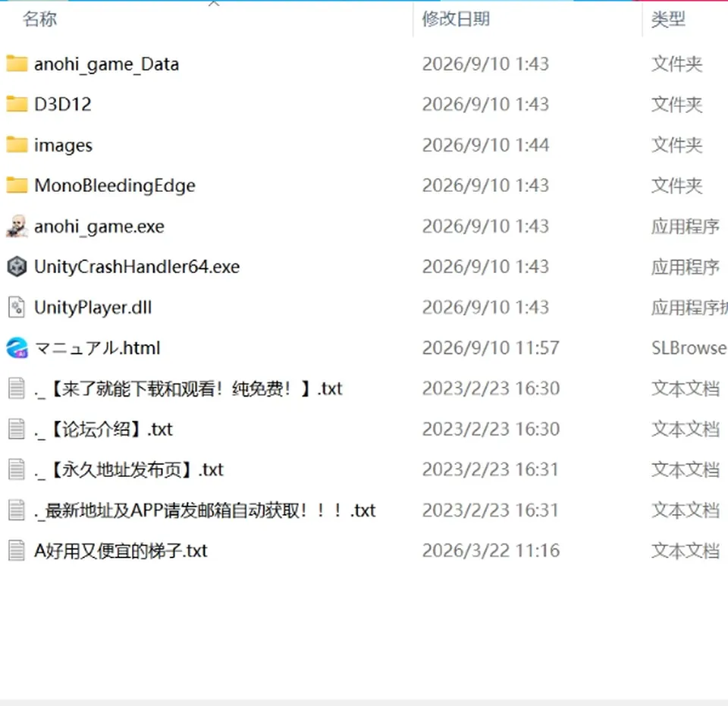Select the icon of 【永久地址发布页】.txt
Screen dimensions: 728x706
coord(17,469)
